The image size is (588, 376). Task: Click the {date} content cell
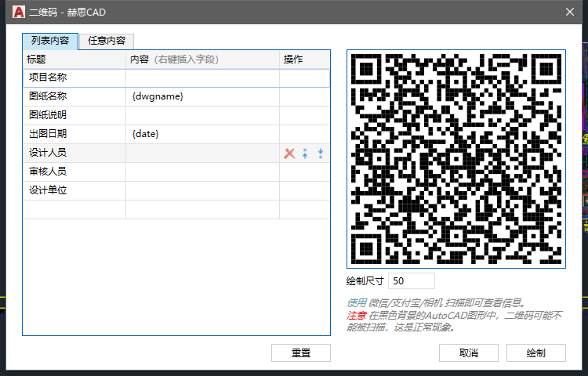(x=202, y=134)
